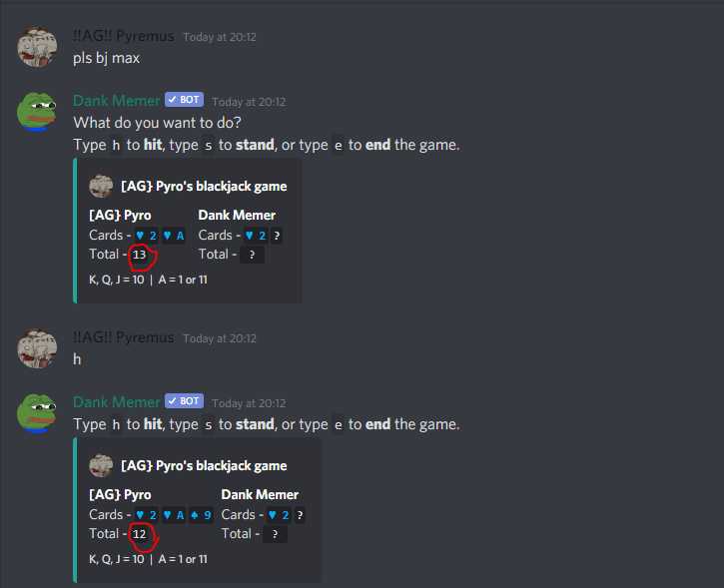
Task: Click Pyremus avatar beside the 'h' message
Action: (x=37, y=348)
